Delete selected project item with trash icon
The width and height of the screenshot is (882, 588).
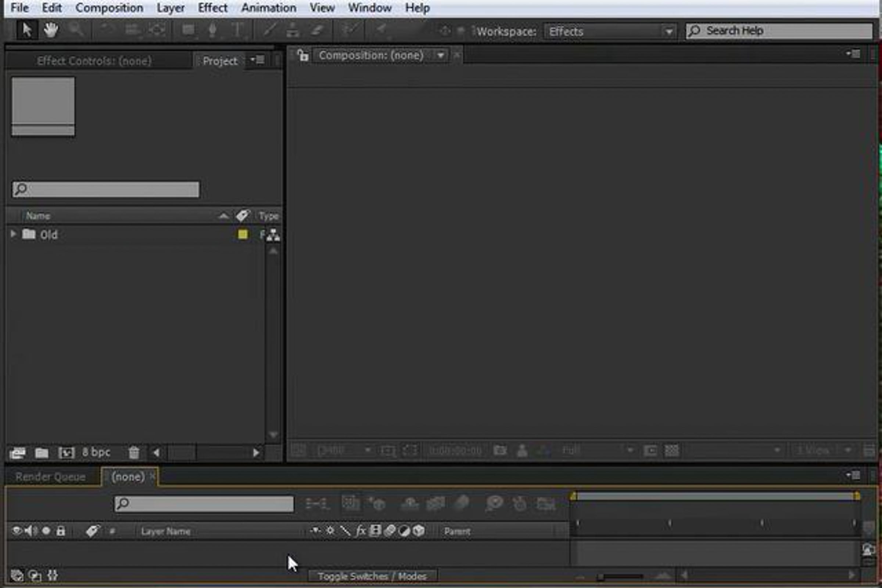coord(134,452)
